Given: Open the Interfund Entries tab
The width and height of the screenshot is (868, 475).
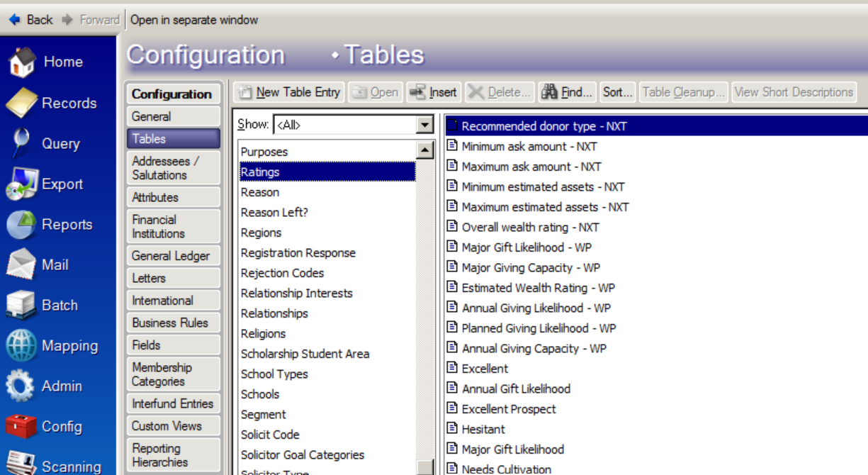Looking at the screenshot, I should point(174,403).
